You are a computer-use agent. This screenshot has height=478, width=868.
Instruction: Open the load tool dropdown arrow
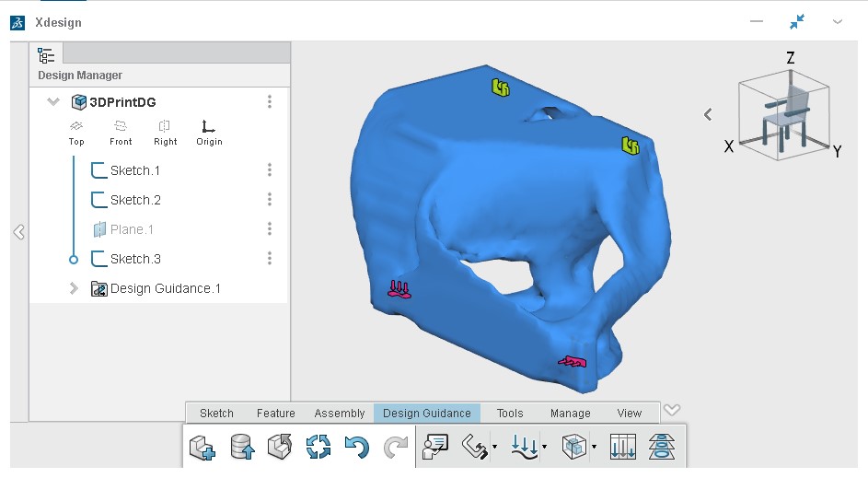545,447
